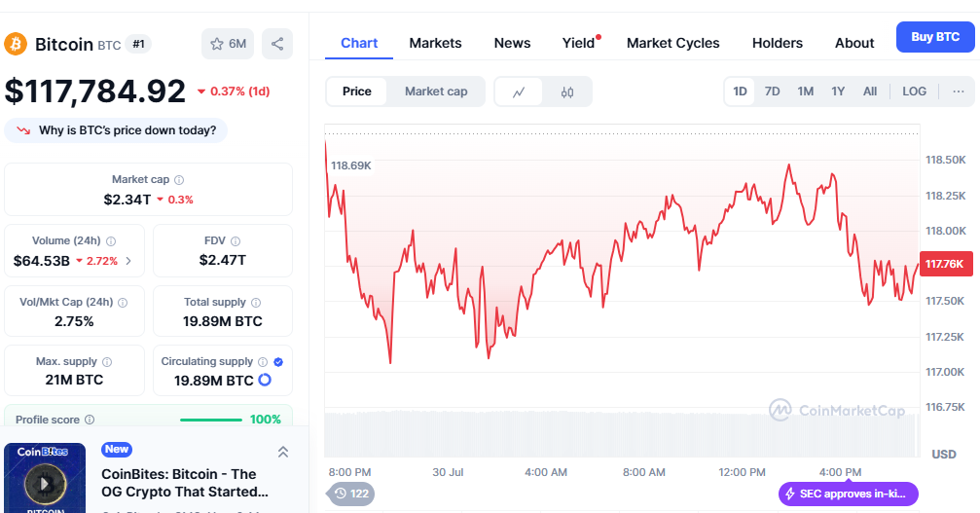The image size is (980, 513).
Task: Open the Holders tab
Action: point(777,43)
